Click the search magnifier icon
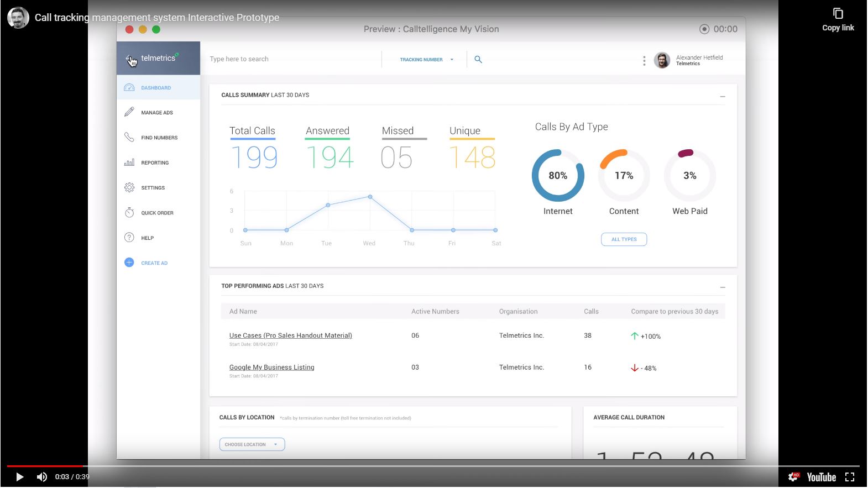 click(478, 59)
